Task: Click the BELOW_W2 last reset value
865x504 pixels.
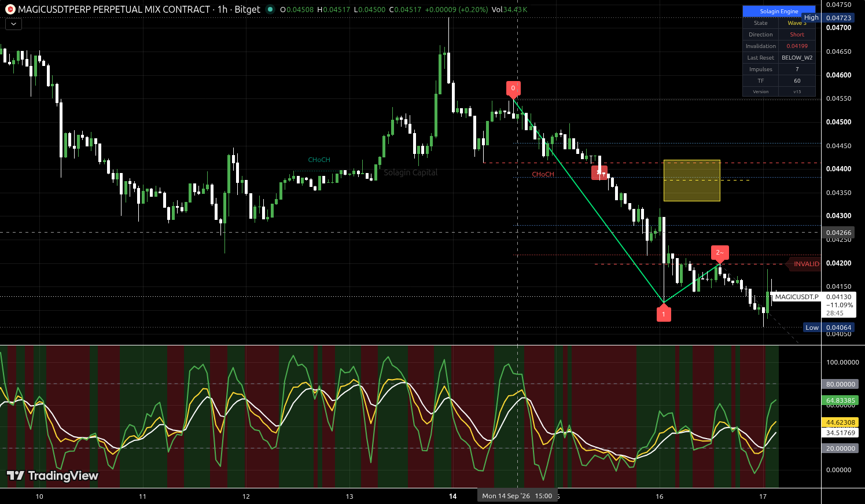Action: (x=797, y=58)
